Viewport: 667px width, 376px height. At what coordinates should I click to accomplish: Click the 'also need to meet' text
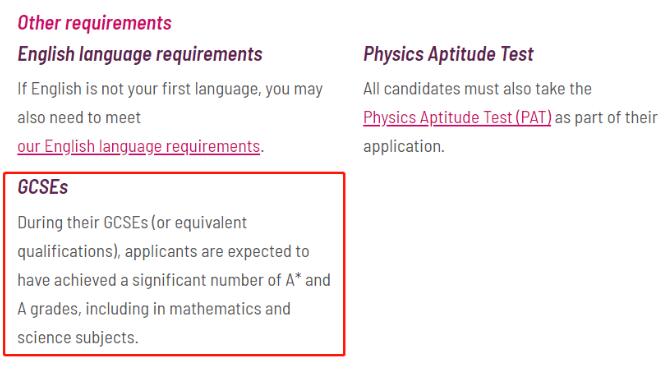coord(79,118)
